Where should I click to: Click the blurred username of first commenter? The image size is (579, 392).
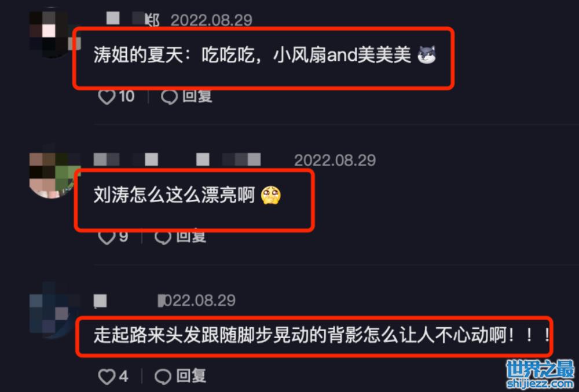pos(133,19)
